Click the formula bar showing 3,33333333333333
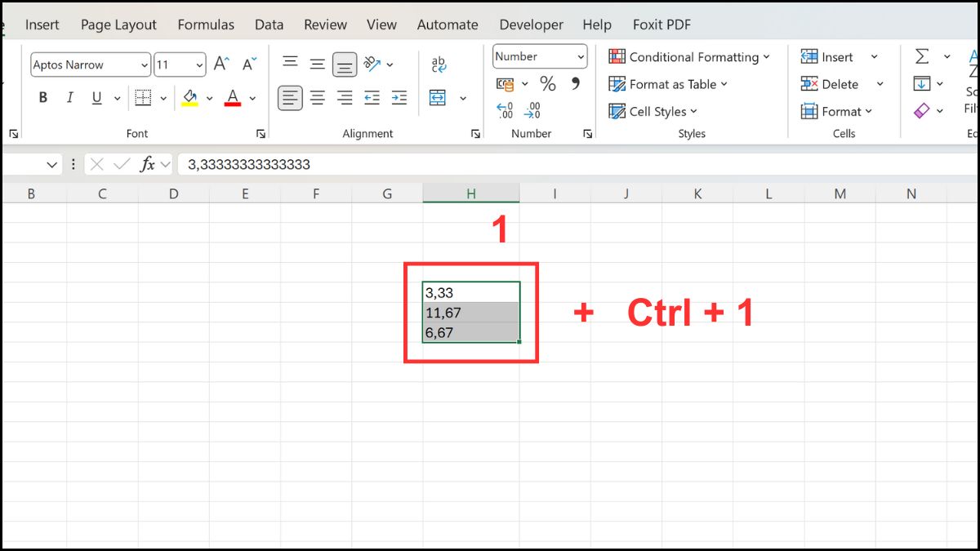The height and width of the screenshot is (551, 980). pyautogui.click(x=576, y=164)
